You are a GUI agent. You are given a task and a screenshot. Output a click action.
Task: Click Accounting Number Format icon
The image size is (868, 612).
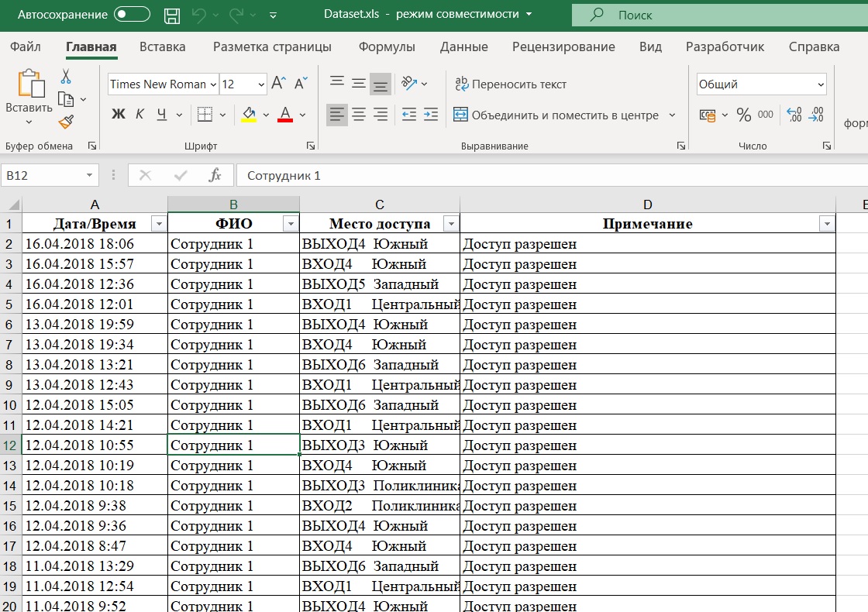coord(708,115)
